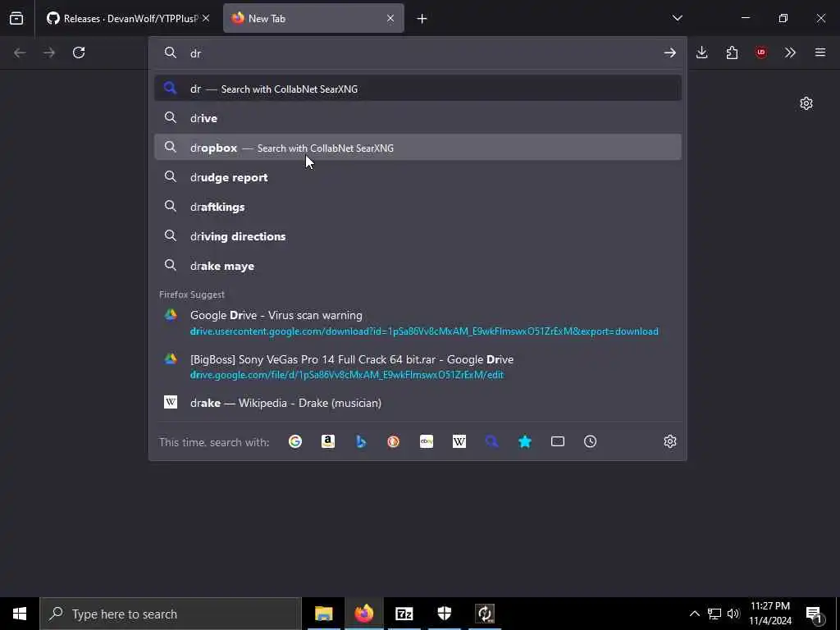
Task: Open search settings gear in dropdown
Action: pos(670,441)
